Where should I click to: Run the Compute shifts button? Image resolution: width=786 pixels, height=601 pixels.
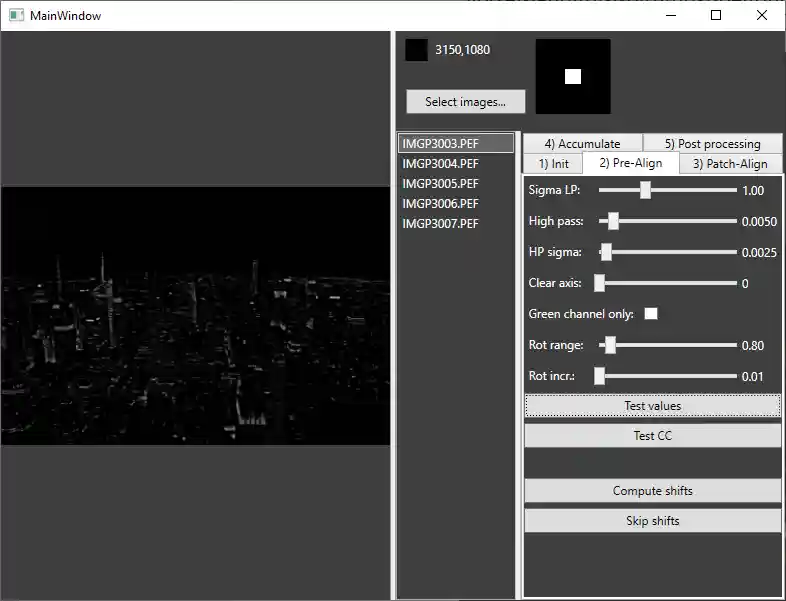(652, 491)
